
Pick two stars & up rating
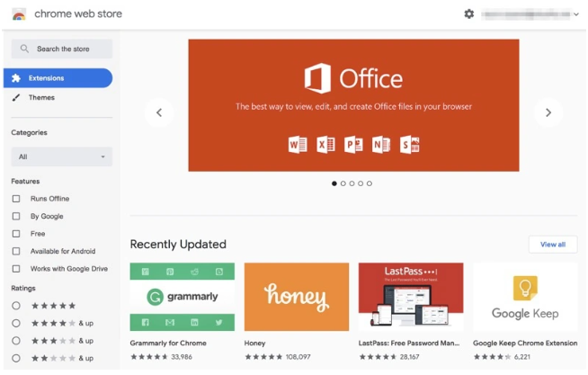pos(16,358)
